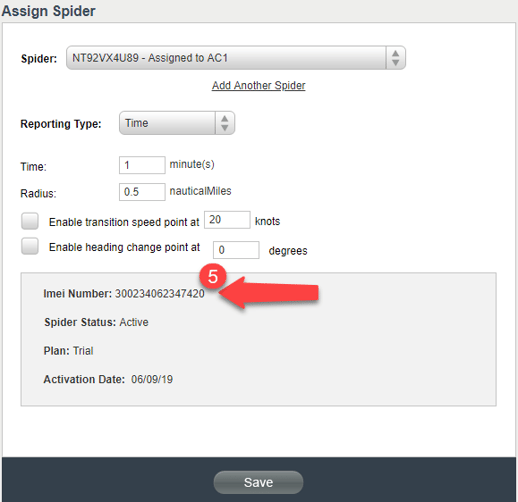The height and width of the screenshot is (502, 518).
Task: Open the Reporting Type dropdown showing Time
Action: (177, 123)
